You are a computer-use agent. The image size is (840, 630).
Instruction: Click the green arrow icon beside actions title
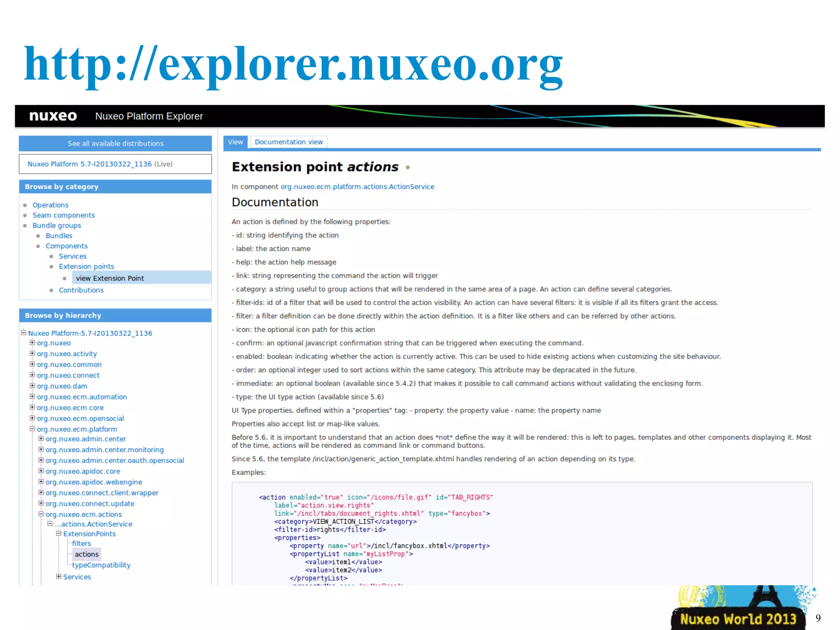(408, 167)
